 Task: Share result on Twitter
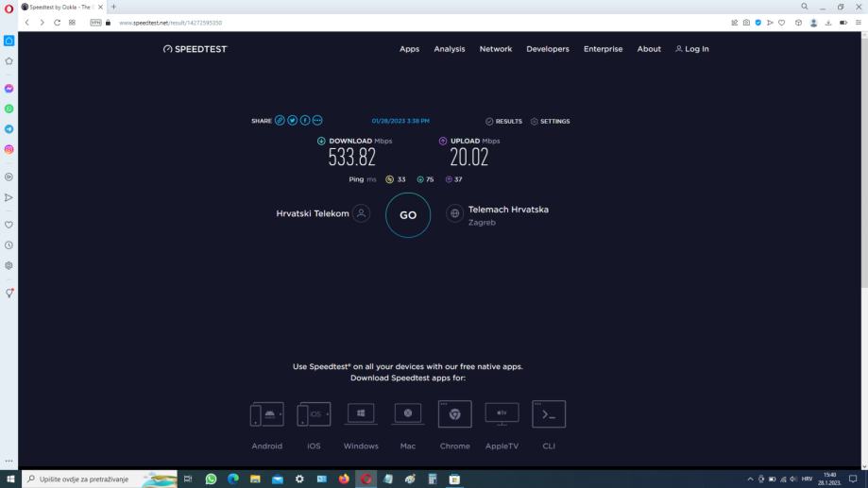pos(292,121)
